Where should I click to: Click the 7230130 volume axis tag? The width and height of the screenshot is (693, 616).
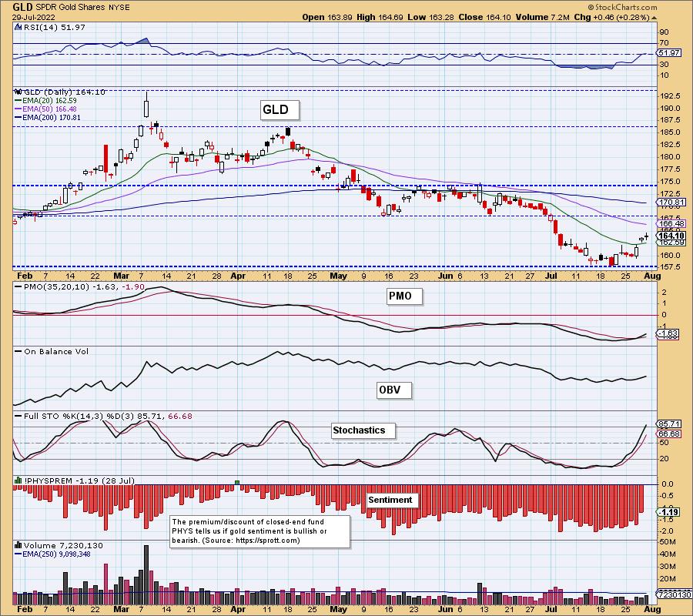pos(675,594)
